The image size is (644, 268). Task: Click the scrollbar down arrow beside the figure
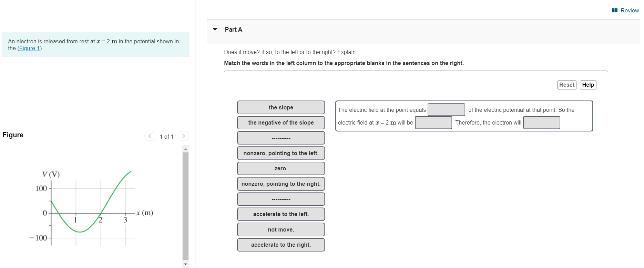pyautogui.click(x=185, y=264)
